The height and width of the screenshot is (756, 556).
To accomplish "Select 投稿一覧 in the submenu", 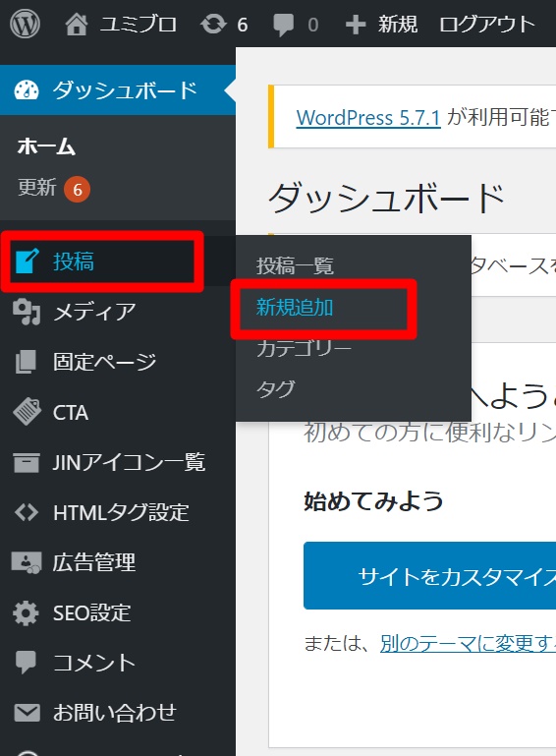I will point(295,265).
